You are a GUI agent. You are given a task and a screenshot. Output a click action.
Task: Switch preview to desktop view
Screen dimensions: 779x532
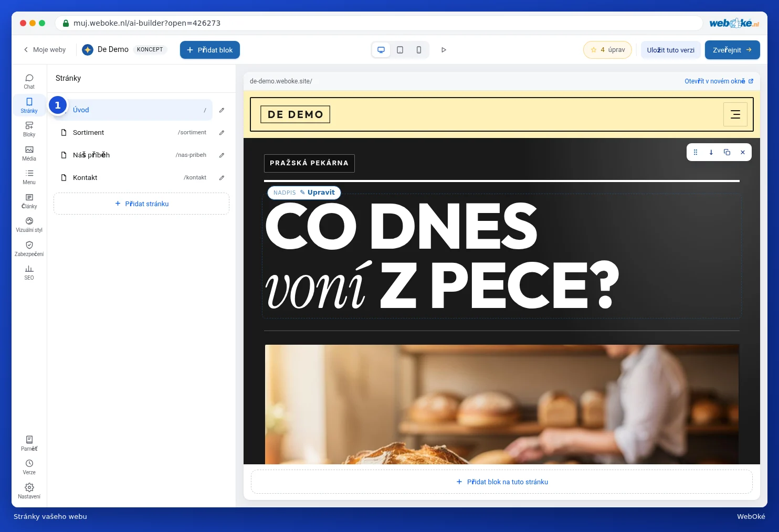(381, 50)
